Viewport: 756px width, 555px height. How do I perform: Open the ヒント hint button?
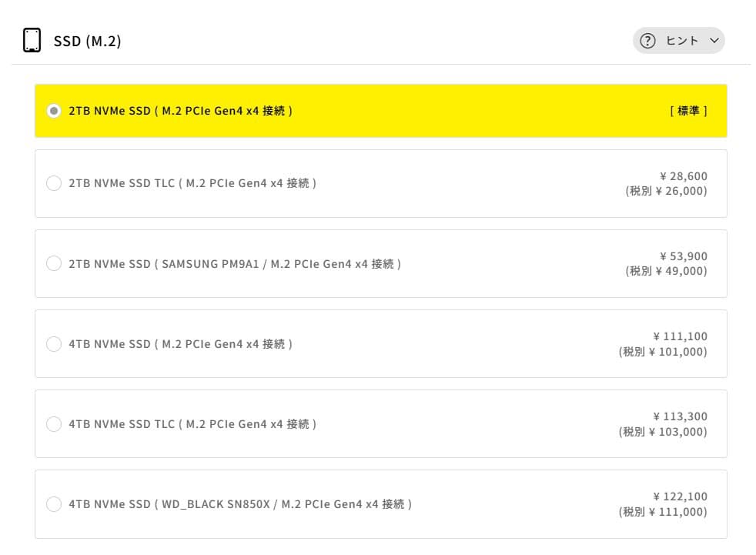[x=679, y=41]
